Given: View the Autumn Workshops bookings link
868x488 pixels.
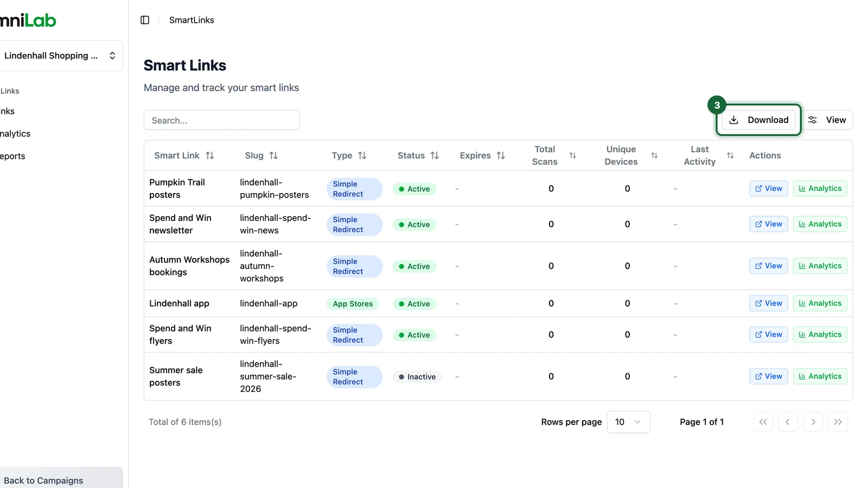Looking at the screenshot, I should [x=768, y=266].
